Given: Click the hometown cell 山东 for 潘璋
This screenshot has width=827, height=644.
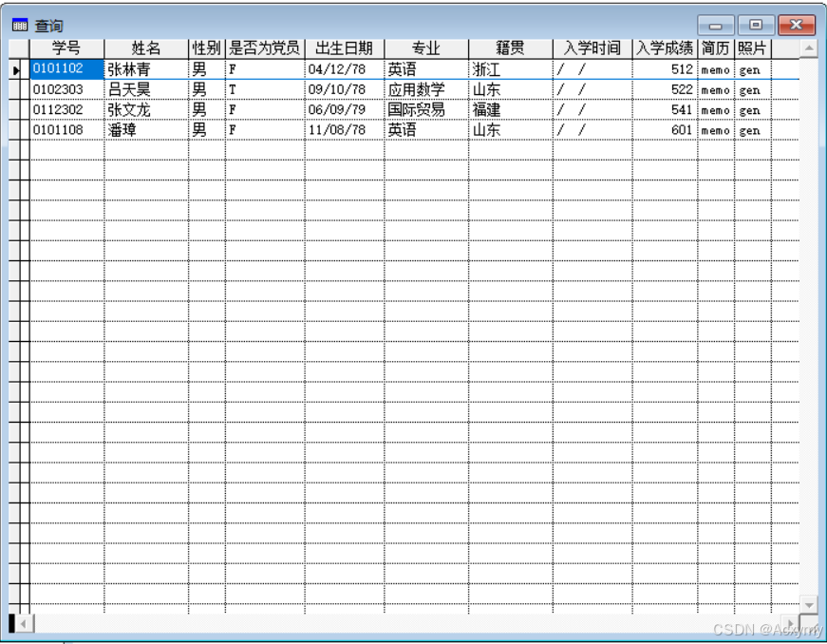Looking at the screenshot, I should (x=511, y=130).
